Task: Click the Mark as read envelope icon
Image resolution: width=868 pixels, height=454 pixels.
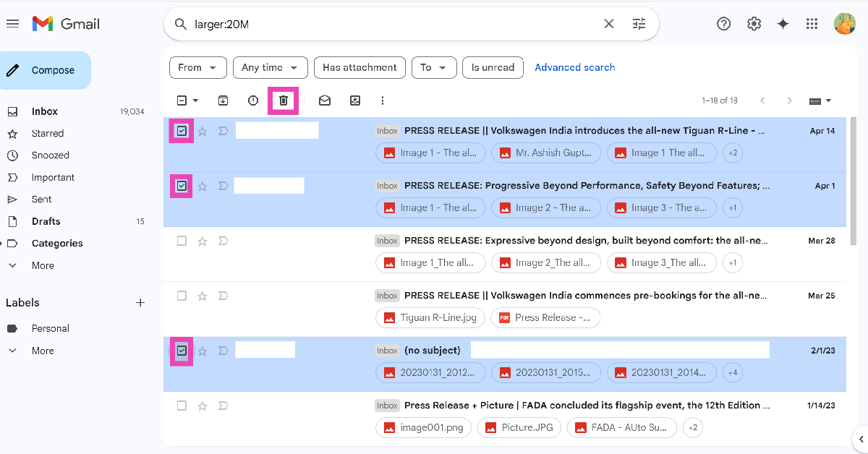Action: tap(325, 100)
